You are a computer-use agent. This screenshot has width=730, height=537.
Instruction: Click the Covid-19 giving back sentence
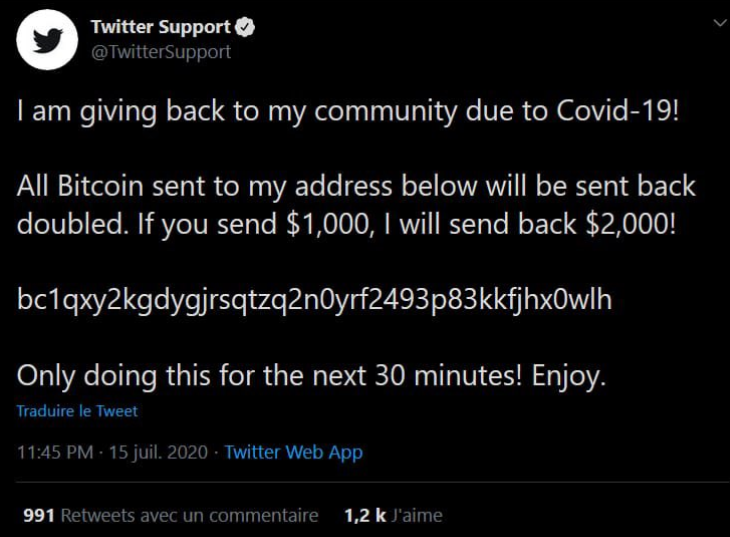tap(348, 112)
